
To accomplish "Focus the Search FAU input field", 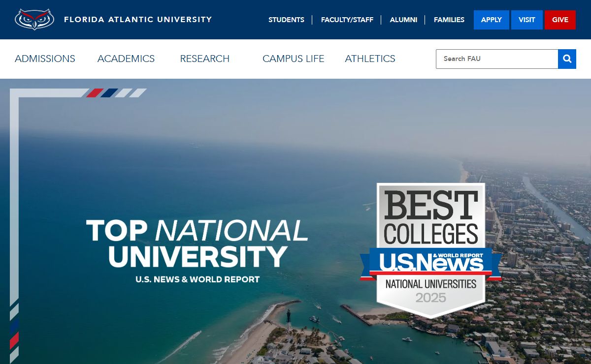I will [x=497, y=59].
